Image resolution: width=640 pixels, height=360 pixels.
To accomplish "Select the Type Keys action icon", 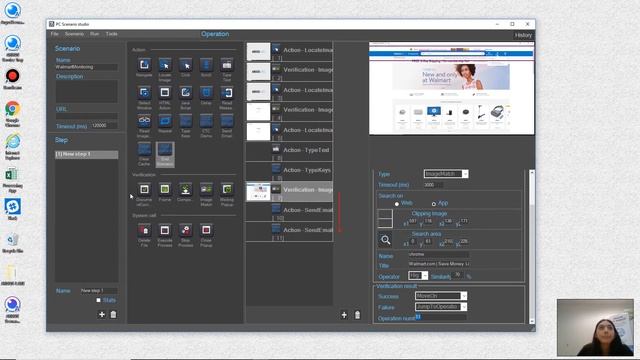I will coord(186,121).
